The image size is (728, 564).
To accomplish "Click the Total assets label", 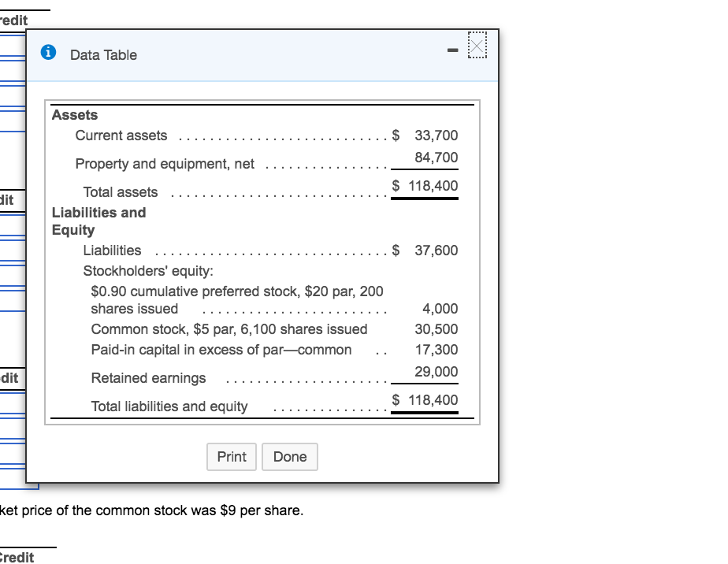I will (121, 192).
